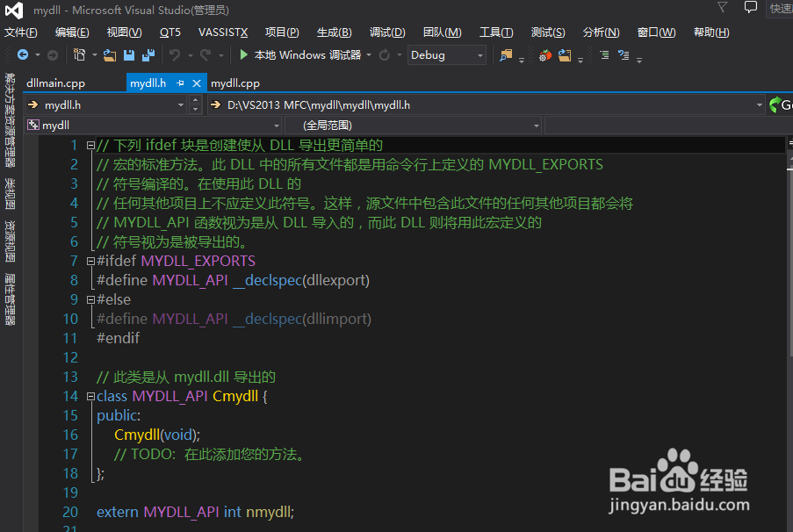Image resolution: width=793 pixels, height=532 pixels.
Task: Click the down arrow of file stepper
Action: tap(195, 109)
